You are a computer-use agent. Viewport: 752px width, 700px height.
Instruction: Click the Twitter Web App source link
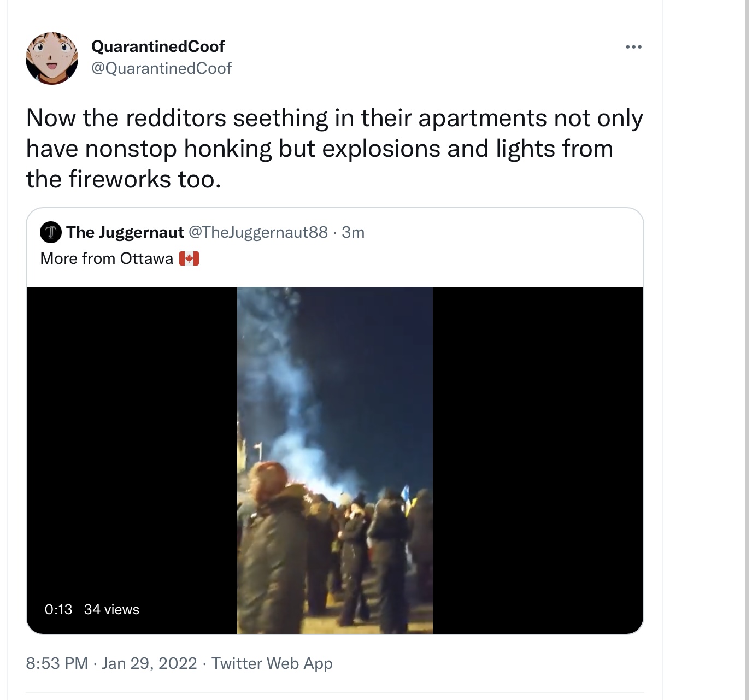pos(272,663)
